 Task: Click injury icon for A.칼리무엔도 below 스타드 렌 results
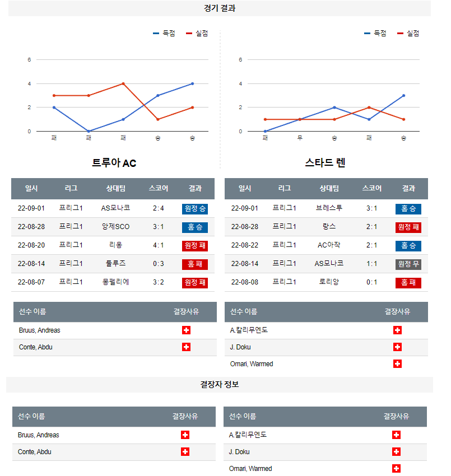coord(397,330)
